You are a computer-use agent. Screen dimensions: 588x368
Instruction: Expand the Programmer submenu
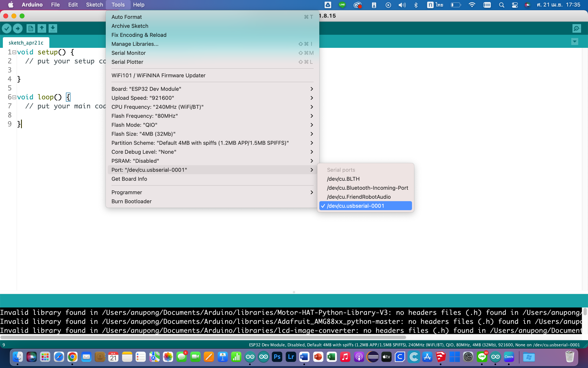pos(212,193)
